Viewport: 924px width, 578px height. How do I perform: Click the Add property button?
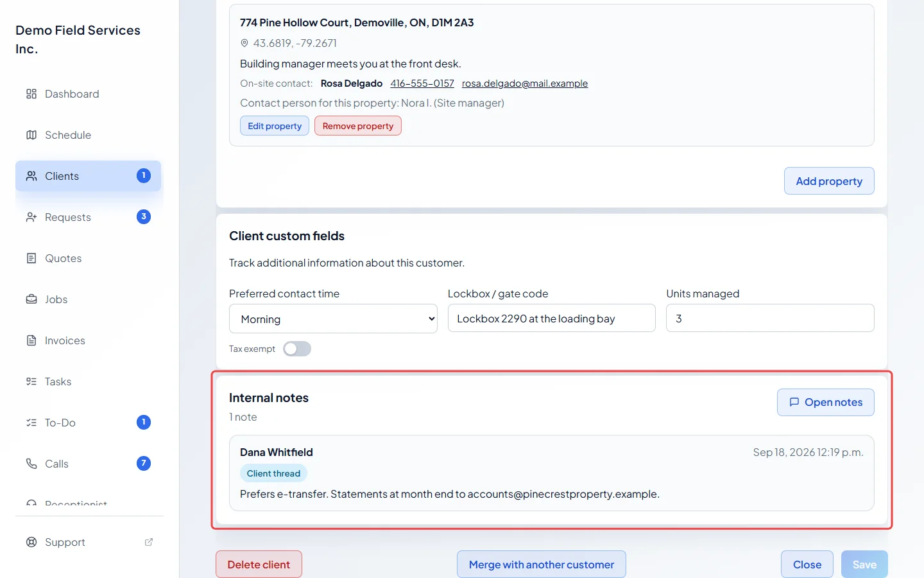click(829, 181)
